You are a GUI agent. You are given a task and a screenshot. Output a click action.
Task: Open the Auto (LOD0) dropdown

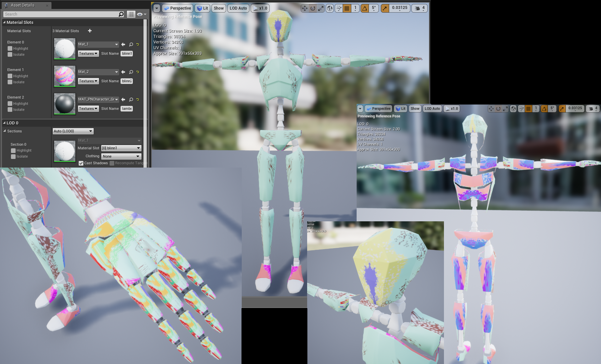tap(73, 131)
